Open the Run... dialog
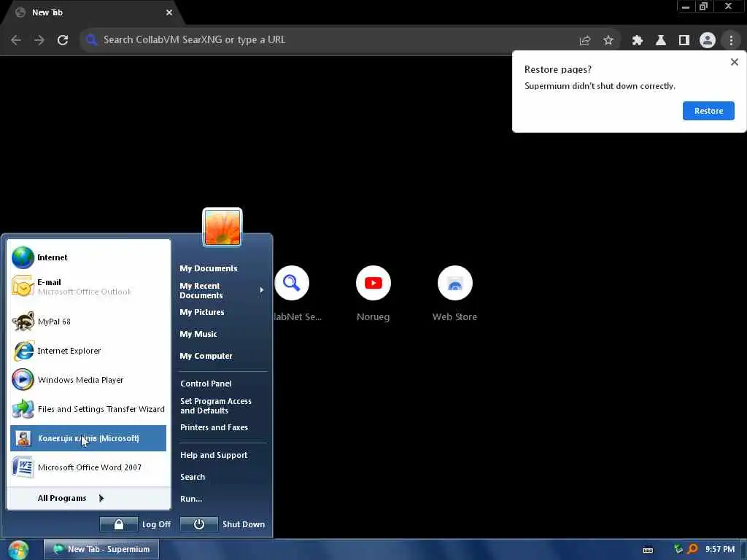This screenshot has width=747, height=560. 191,499
